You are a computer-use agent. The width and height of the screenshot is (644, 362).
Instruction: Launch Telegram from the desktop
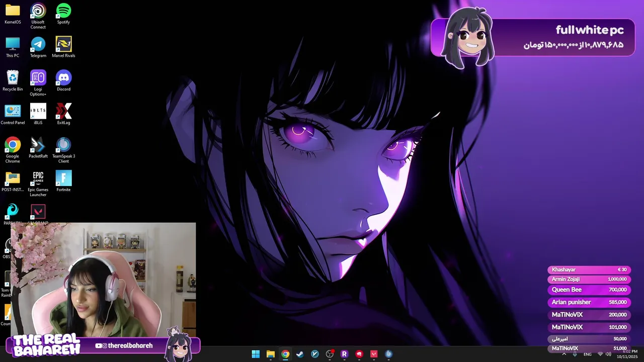point(38,47)
